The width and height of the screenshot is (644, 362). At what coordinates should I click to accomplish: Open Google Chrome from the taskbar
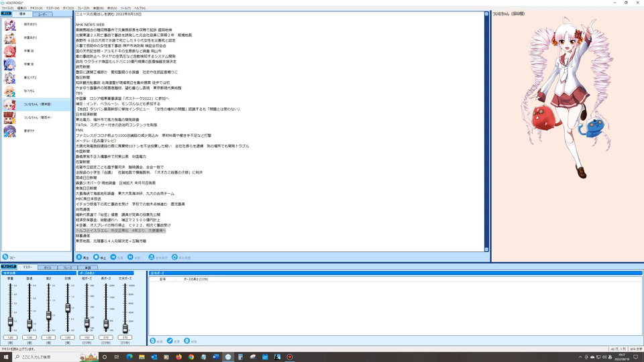(191, 357)
